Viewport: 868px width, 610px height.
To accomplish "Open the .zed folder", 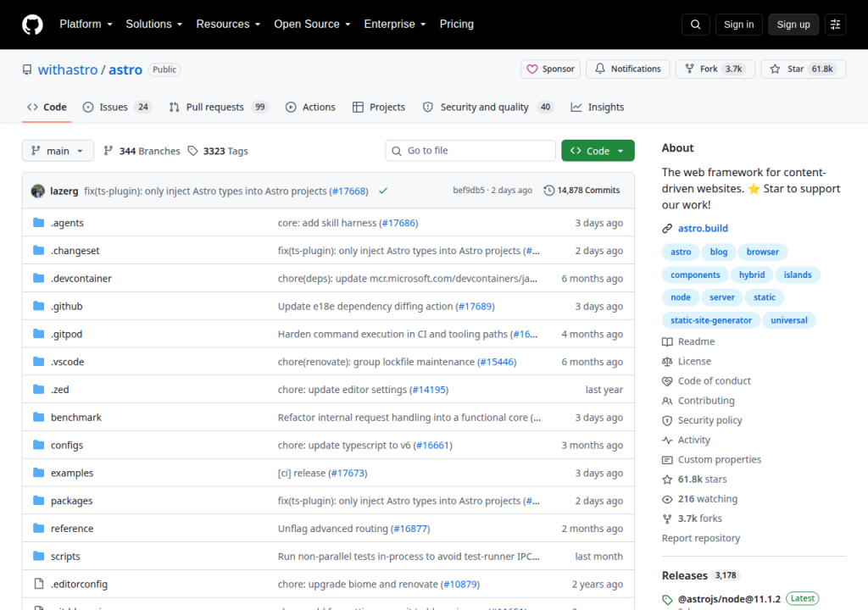I will coord(60,389).
